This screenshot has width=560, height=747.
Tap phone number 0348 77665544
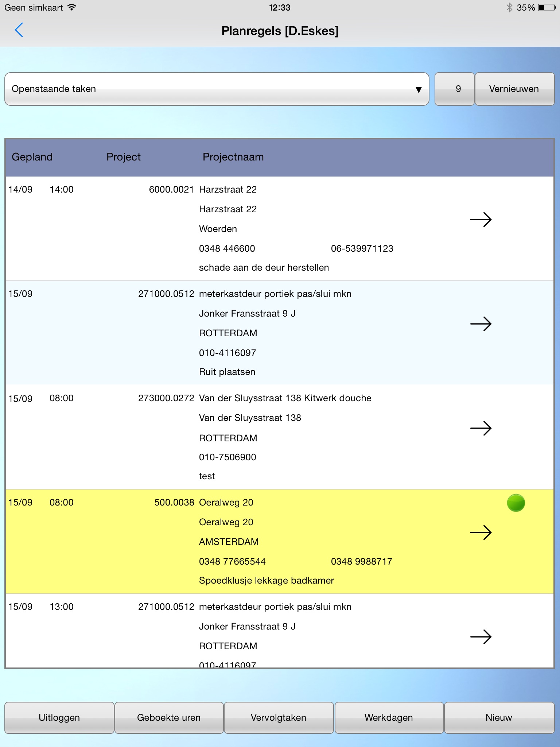(x=232, y=562)
